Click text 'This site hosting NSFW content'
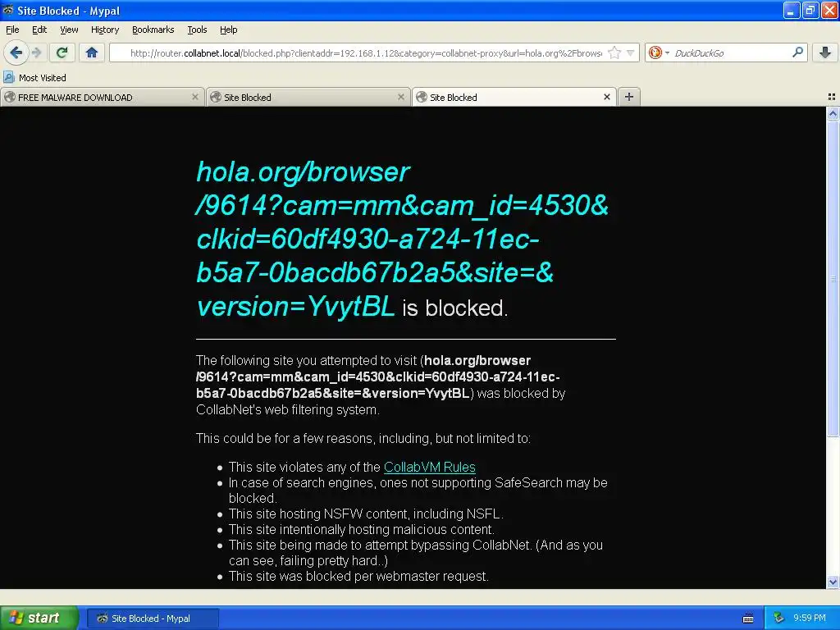 click(318, 514)
